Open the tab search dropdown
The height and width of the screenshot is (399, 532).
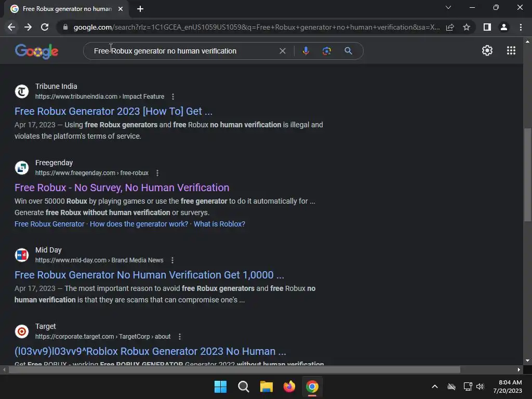click(448, 7)
